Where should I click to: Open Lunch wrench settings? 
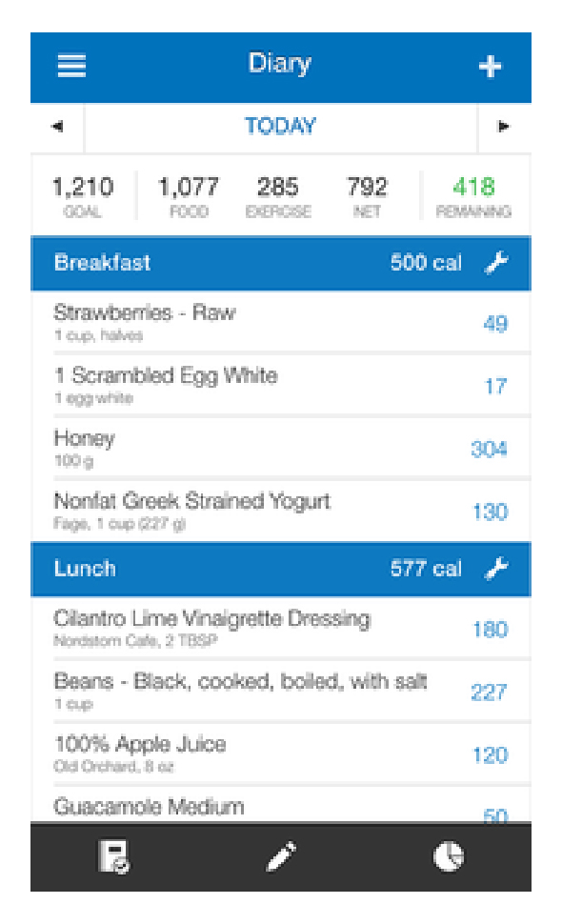(x=496, y=569)
